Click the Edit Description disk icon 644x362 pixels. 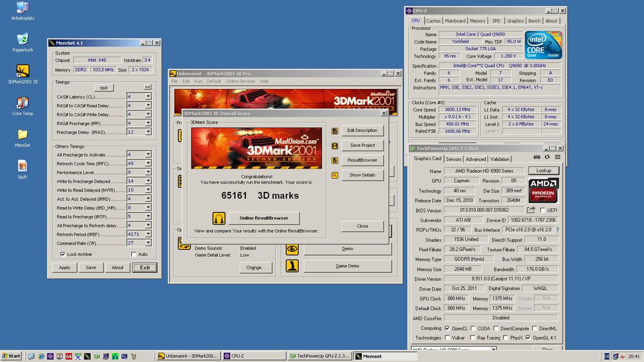pyautogui.click(x=335, y=131)
